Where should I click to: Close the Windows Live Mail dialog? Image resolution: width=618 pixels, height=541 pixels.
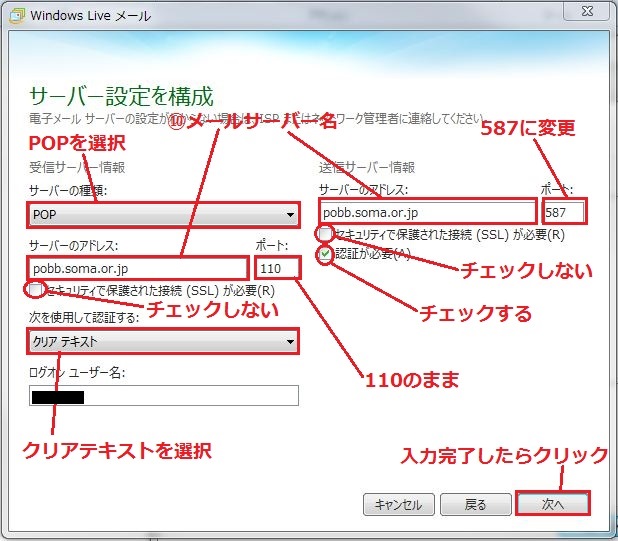(x=587, y=11)
